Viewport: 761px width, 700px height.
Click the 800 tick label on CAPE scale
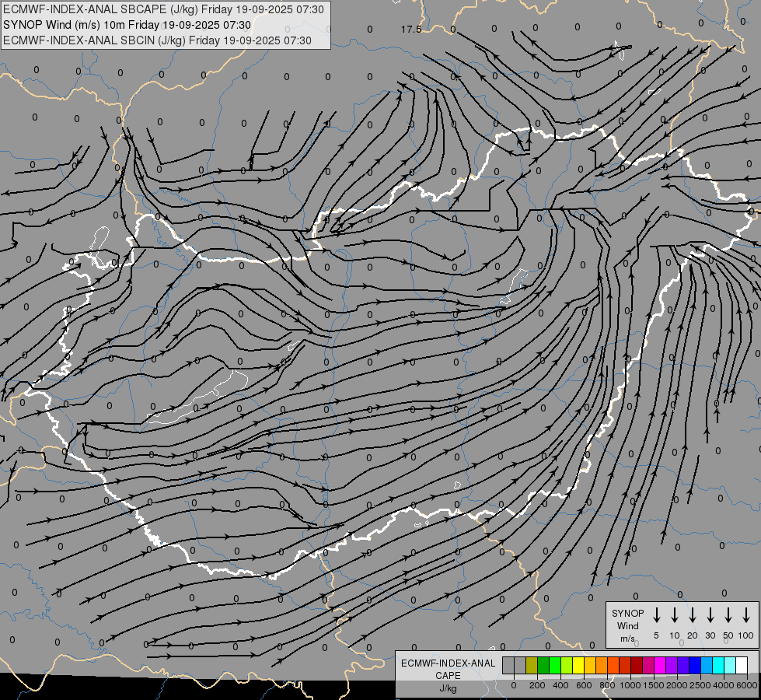point(607,685)
